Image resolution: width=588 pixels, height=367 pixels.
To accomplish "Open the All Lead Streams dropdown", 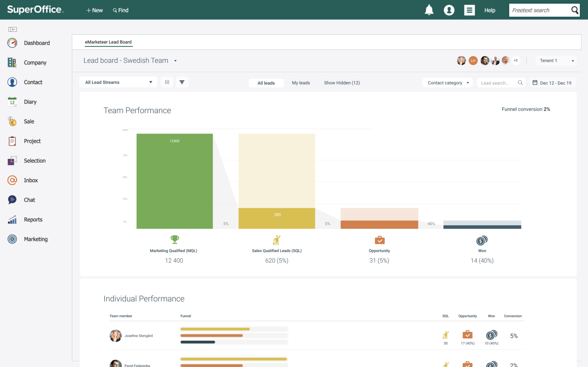I will (118, 82).
